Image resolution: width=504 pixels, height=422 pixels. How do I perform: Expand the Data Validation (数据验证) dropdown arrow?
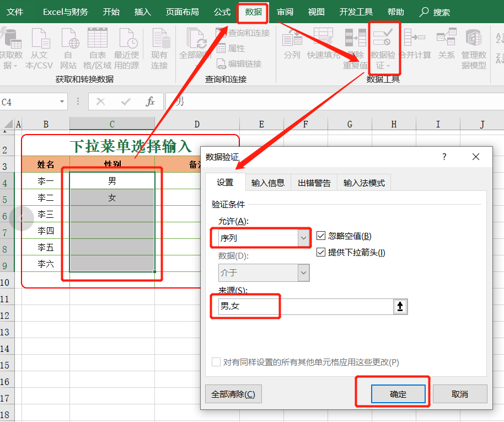[388, 66]
